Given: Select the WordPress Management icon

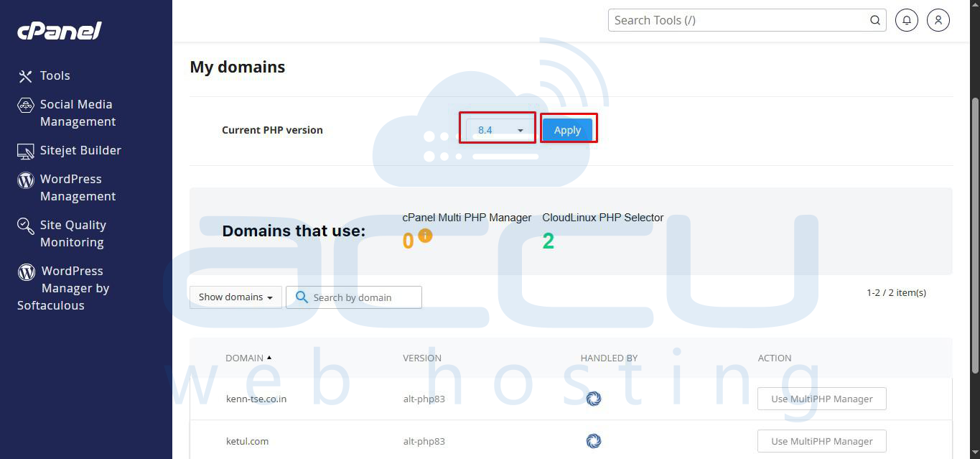Looking at the screenshot, I should click(24, 179).
